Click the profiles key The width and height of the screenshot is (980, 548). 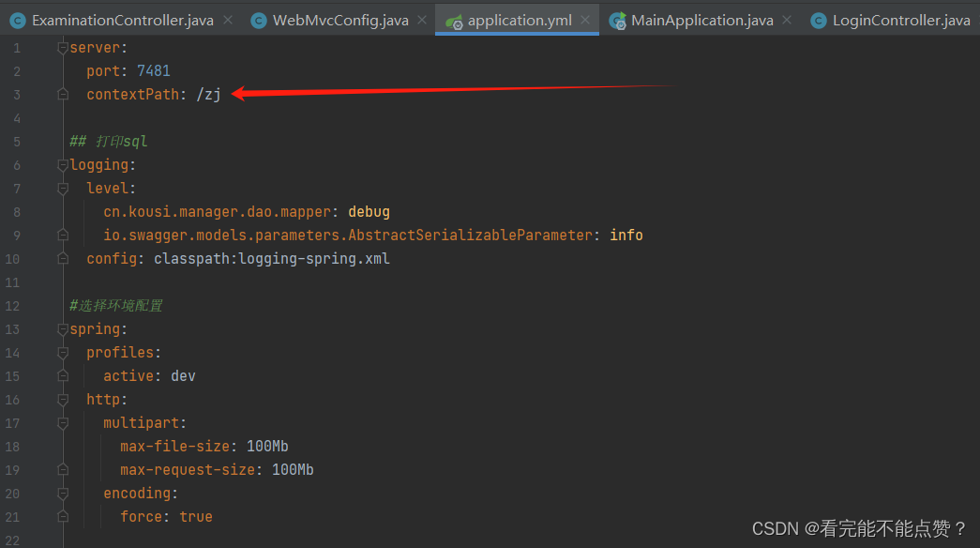(x=120, y=353)
